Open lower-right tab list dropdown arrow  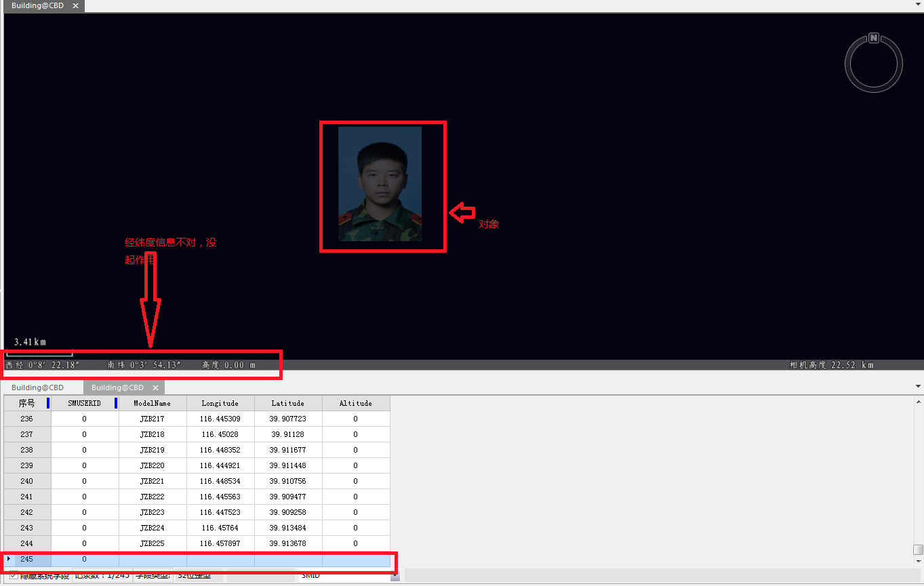[x=918, y=385]
